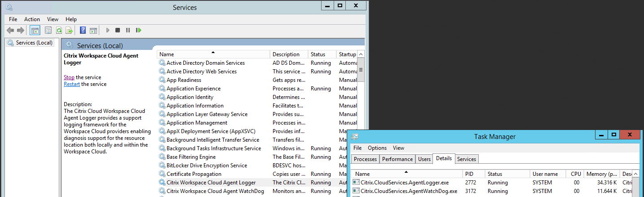Sort Task Manager details by Status column
Image resolution: width=644 pixels, height=197 pixels.
[507, 174]
